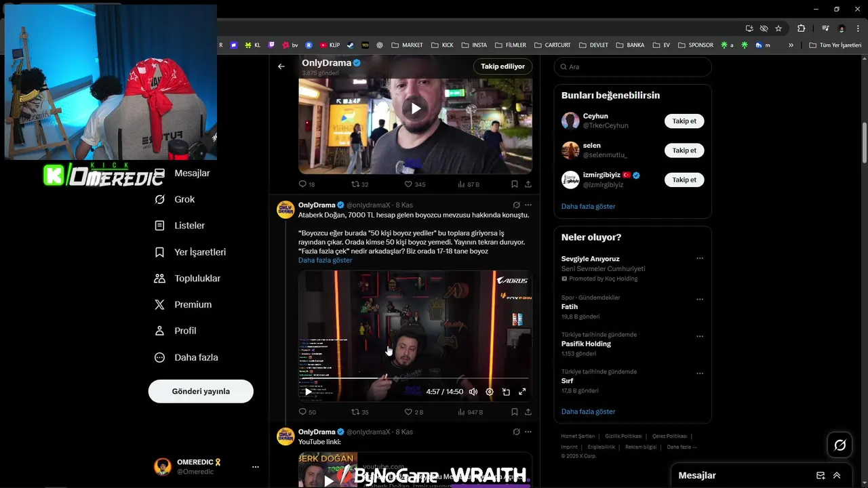This screenshot has height=488, width=868.
Task: Open Listeler in the sidebar
Action: click(x=180, y=226)
